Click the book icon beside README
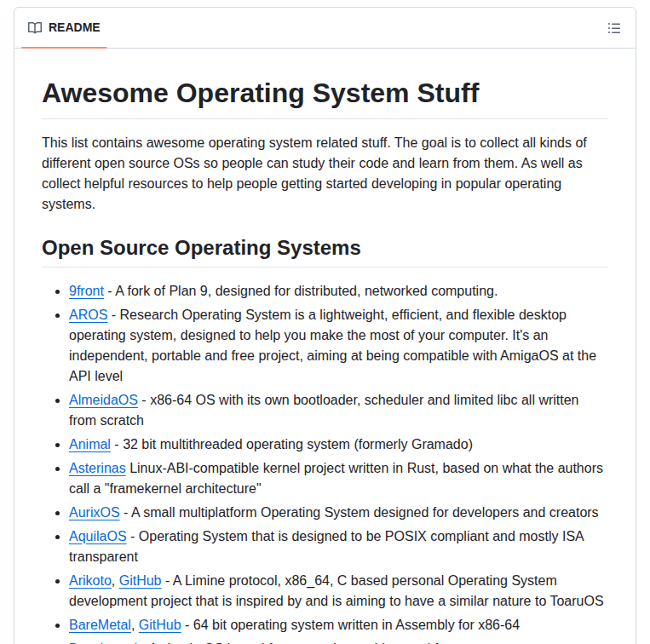650x644 pixels. (x=35, y=28)
